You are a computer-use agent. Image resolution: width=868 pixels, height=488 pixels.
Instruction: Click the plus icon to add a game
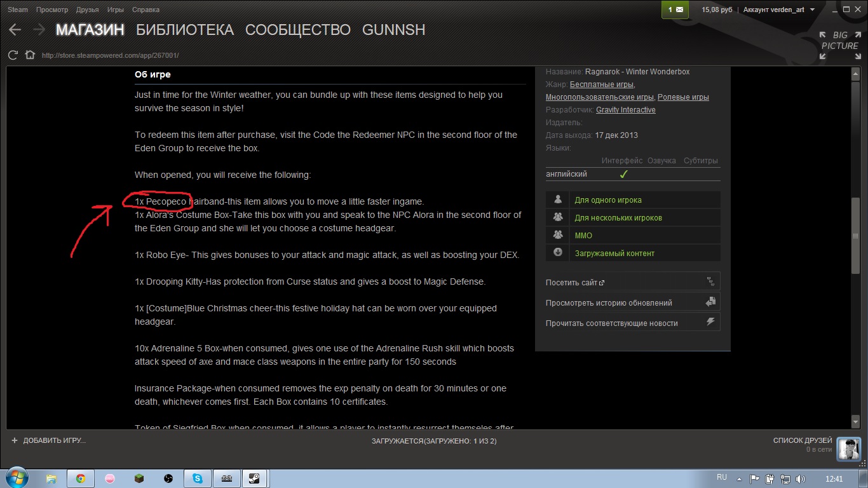[x=14, y=440]
